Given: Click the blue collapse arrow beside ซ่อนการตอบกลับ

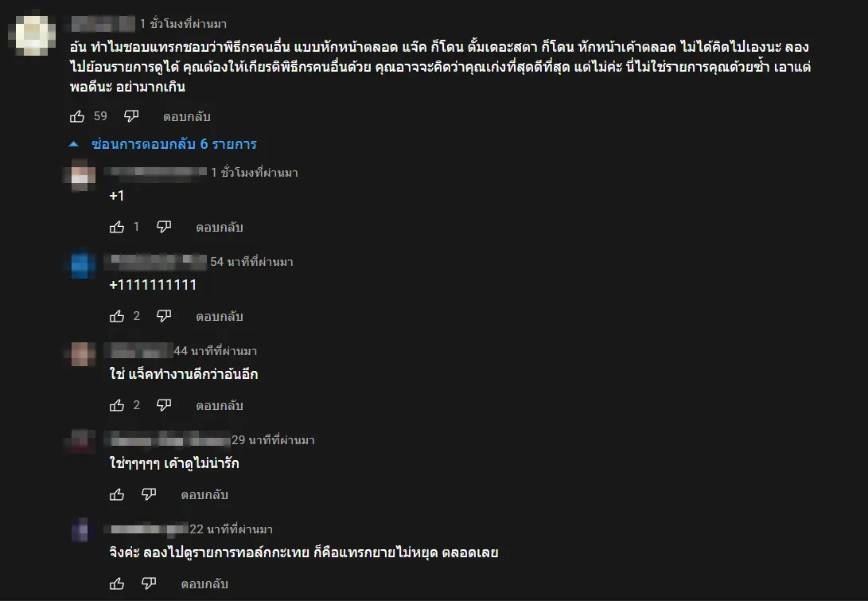Looking at the screenshot, I should pyautogui.click(x=74, y=144).
